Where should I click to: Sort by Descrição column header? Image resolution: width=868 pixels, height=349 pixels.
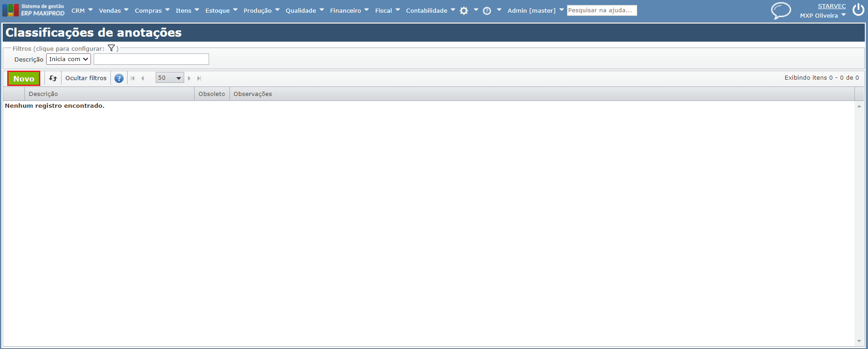pos(110,94)
